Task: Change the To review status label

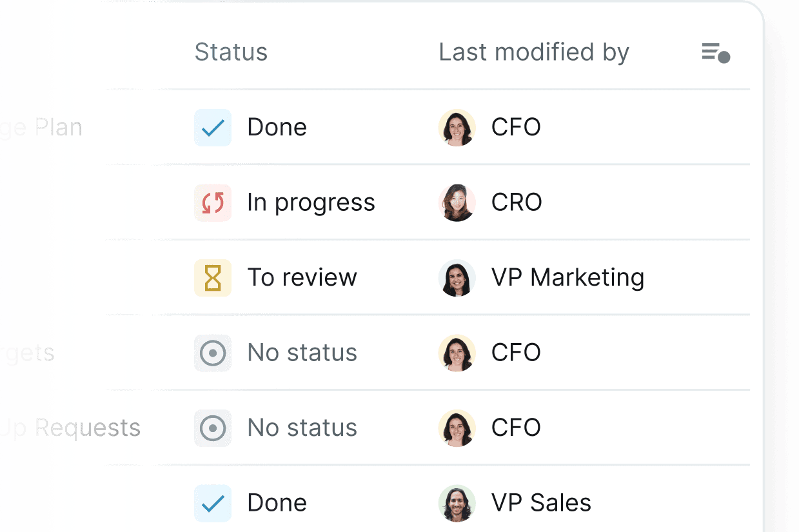Action: click(302, 278)
